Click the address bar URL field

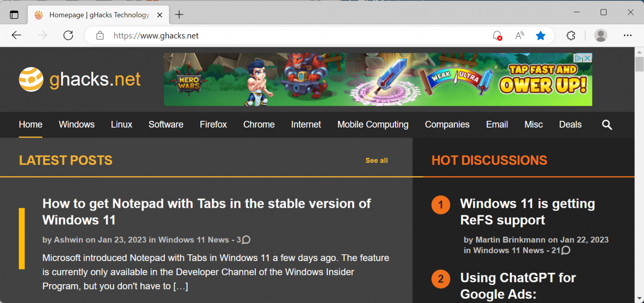pyautogui.click(x=293, y=36)
